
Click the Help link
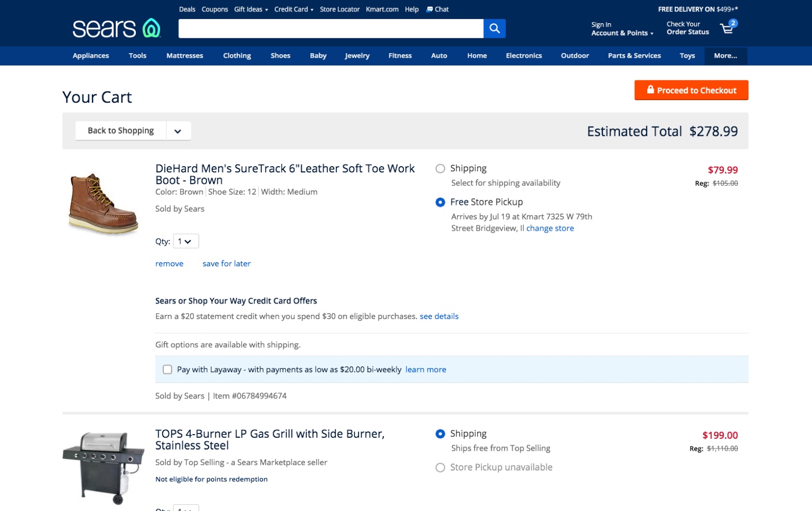tap(412, 9)
